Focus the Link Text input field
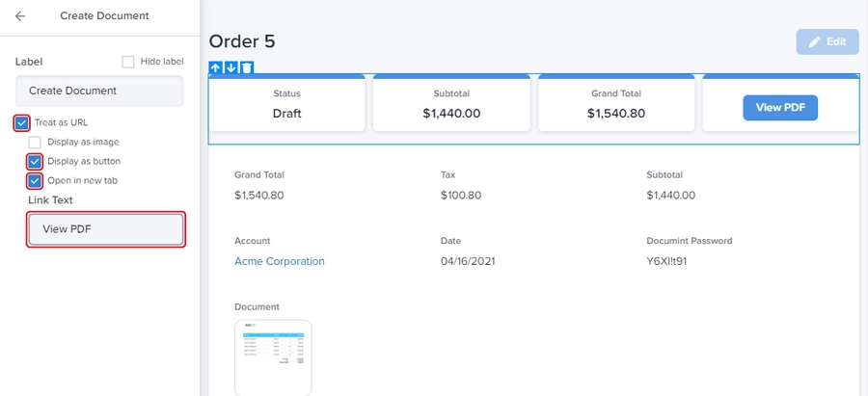868x396 pixels. tap(105, 229)
